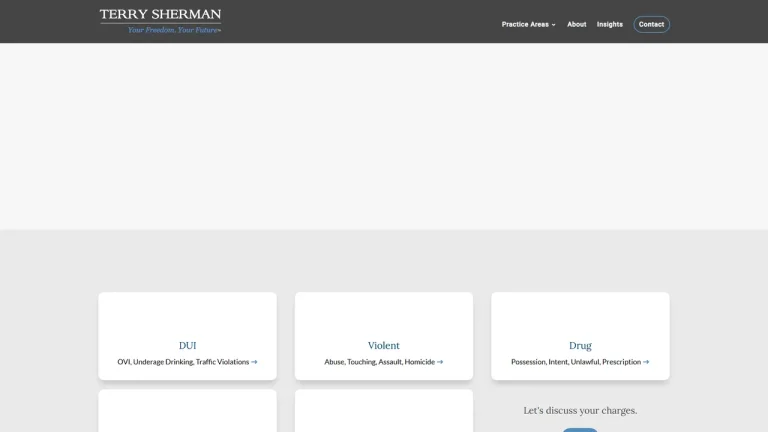Open the About page
Screen dimensions: 768x432
[x=576, y=24]
